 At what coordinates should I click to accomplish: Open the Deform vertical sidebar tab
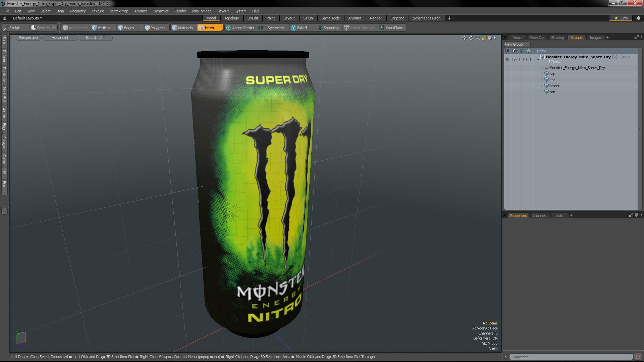point(4,56)
